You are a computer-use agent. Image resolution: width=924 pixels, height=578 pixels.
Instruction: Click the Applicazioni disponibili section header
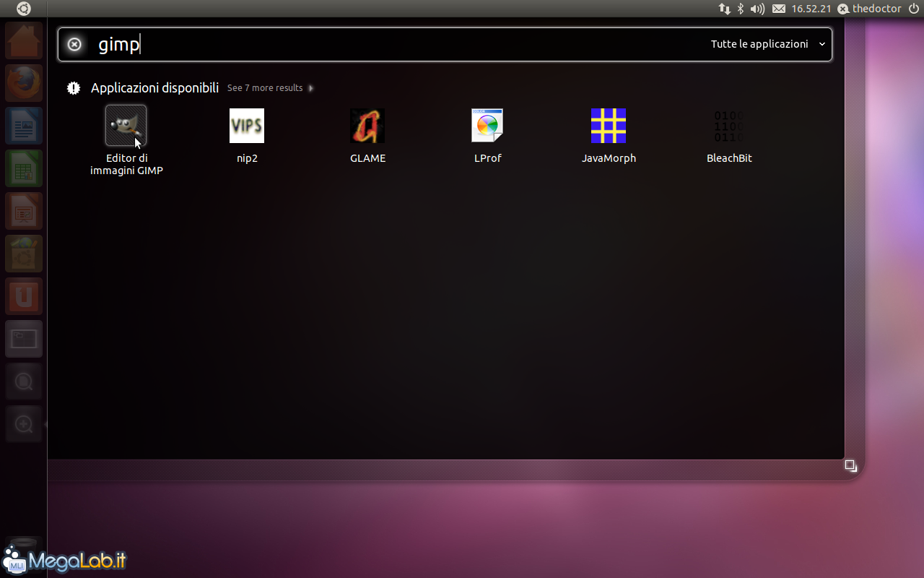[x=154, y=88]
